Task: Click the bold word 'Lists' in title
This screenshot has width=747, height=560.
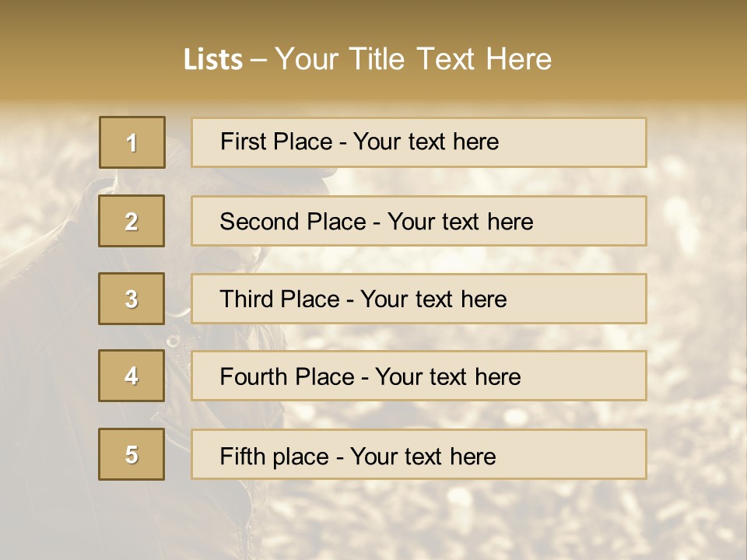Action: tap(213, 60)
